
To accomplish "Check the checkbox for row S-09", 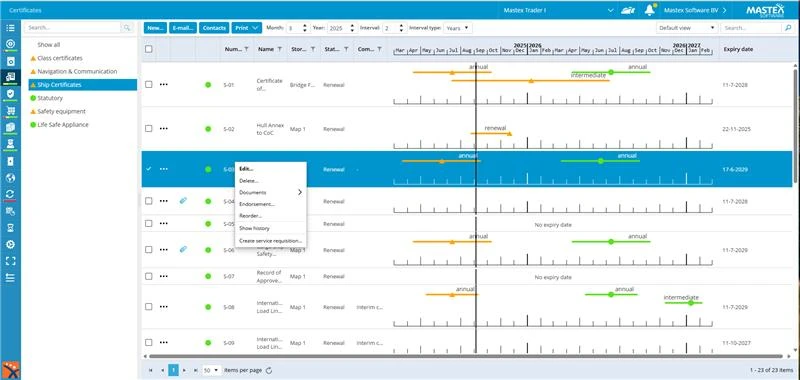I will (x=148, y=343).
